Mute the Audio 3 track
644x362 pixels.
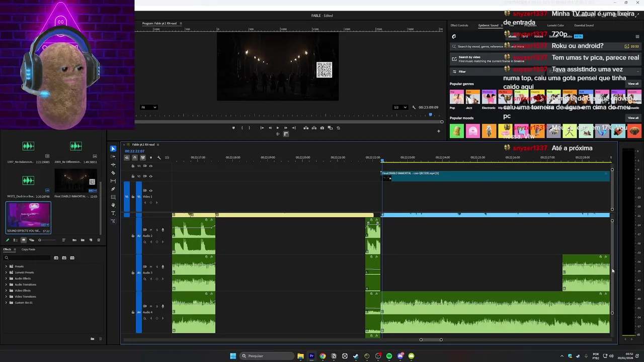click(150, 267)
